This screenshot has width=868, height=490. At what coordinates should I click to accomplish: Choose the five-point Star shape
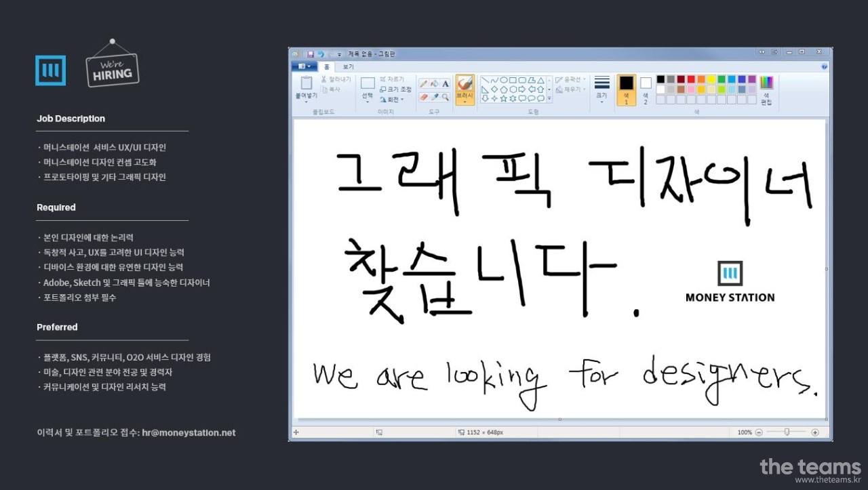pos(504,98)
